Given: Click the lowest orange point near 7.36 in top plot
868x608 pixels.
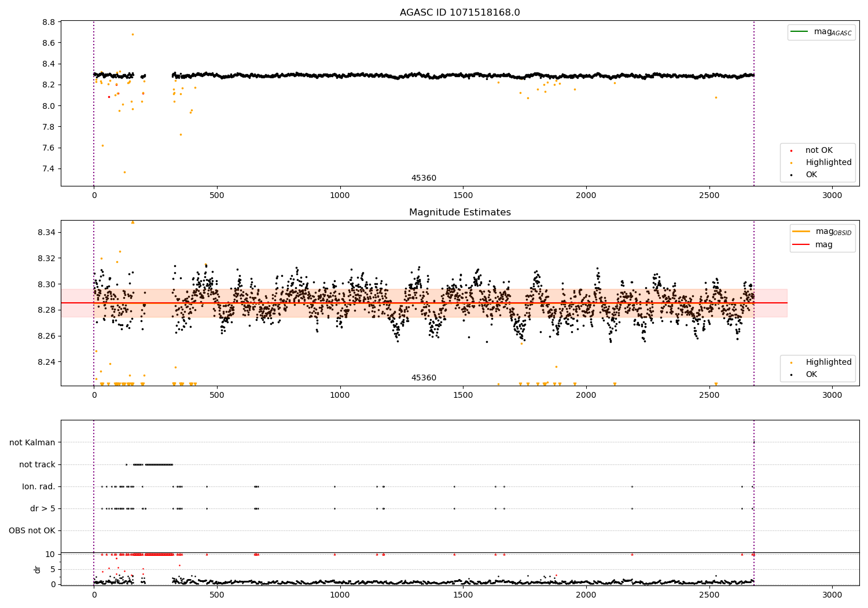Looking at the screenshot, I should pyautogui.click(x=124, y=172).
